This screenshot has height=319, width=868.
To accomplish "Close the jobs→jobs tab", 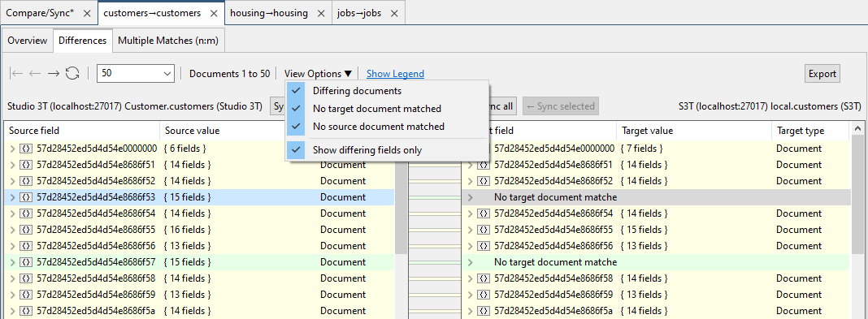I will click(x=394, y=13).
